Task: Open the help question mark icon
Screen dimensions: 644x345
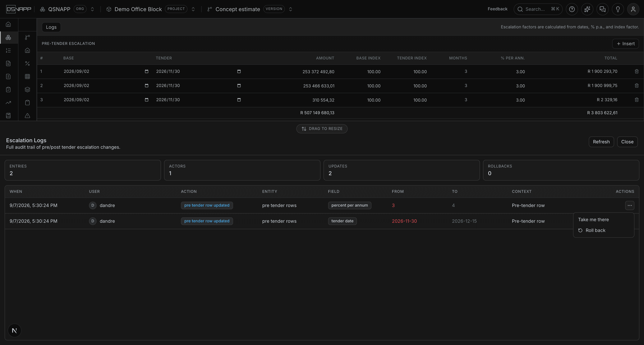Action: 572,9
